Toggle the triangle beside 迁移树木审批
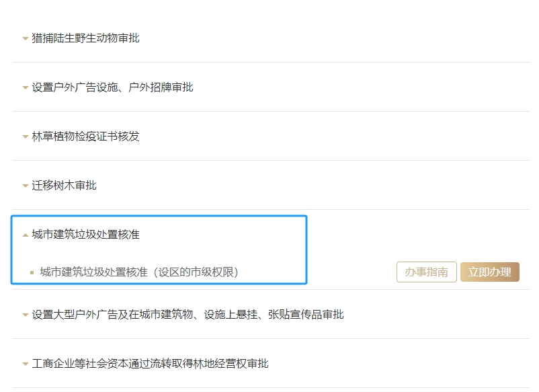The width and height of the screenshot is (539, 392). pyautogui.click(x=26, y=186)
